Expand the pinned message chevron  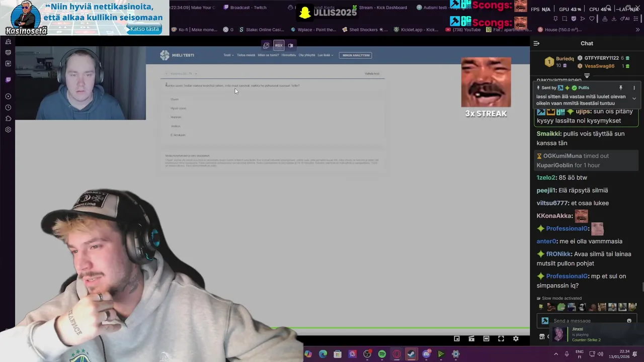click(x=634, y=99)
